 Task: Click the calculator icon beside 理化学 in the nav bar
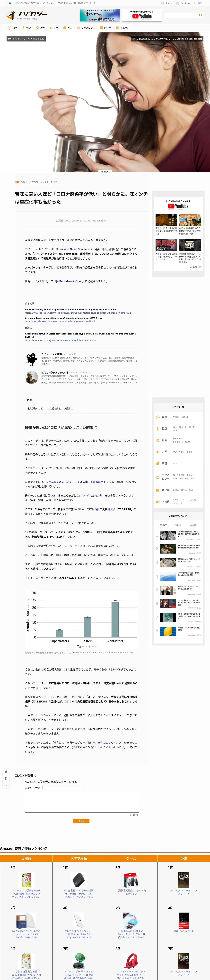101,28
